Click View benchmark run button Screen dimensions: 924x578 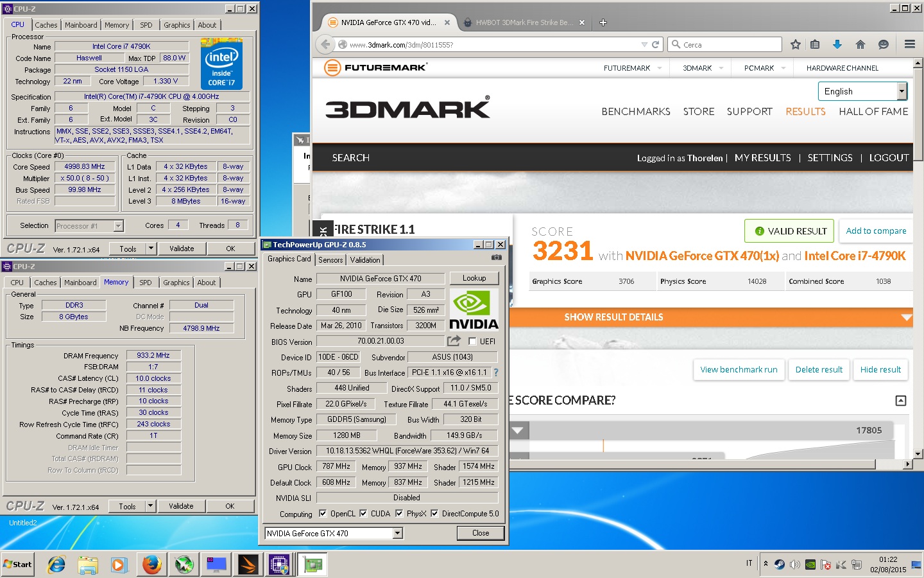[x=739, y=369]
